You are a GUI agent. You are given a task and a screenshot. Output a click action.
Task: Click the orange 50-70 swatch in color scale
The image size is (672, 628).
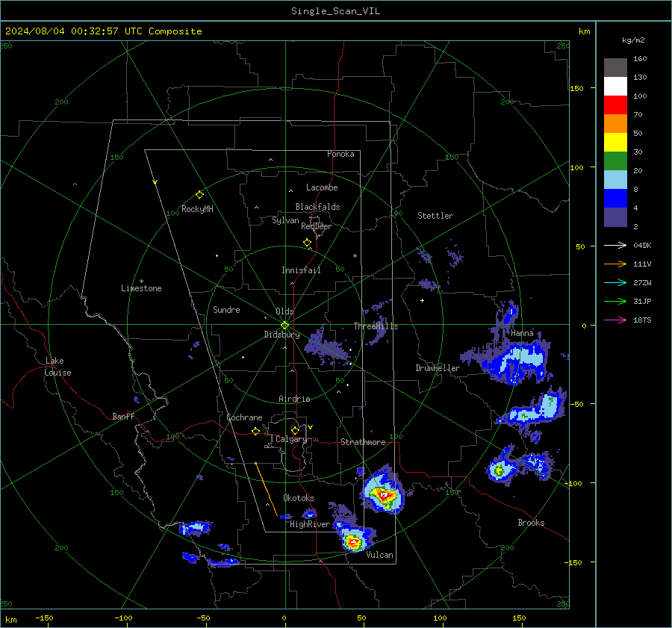(615, 124)
